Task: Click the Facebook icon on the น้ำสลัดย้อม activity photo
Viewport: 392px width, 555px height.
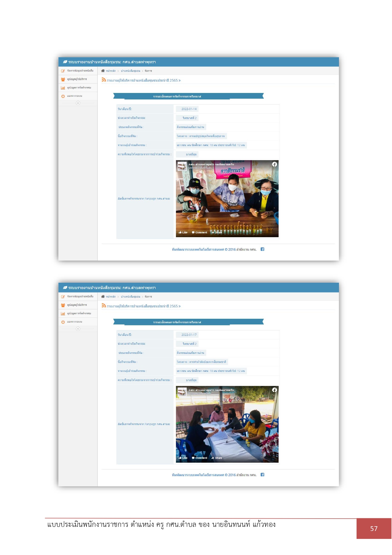Action: click(274, 390)
